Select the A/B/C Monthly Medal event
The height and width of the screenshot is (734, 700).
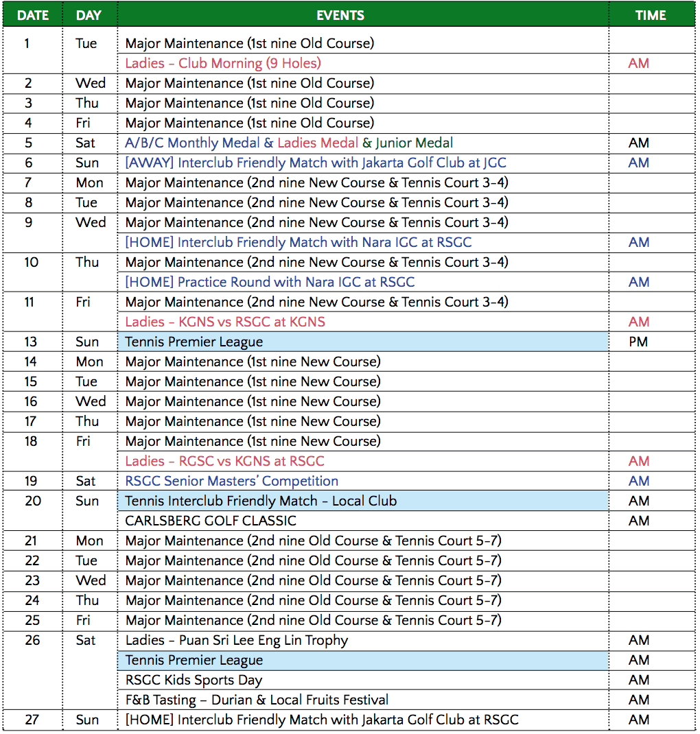pyautogui.click(x=192, y=143)
